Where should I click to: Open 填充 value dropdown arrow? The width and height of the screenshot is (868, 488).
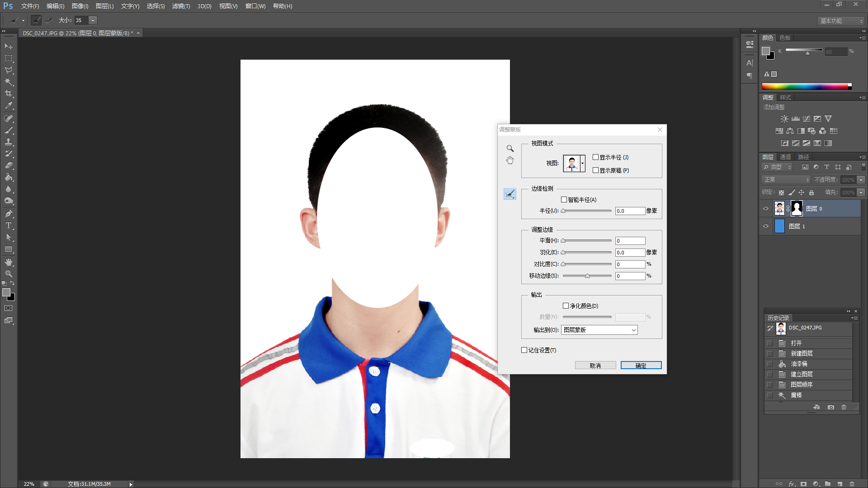(x=861, y=192)
